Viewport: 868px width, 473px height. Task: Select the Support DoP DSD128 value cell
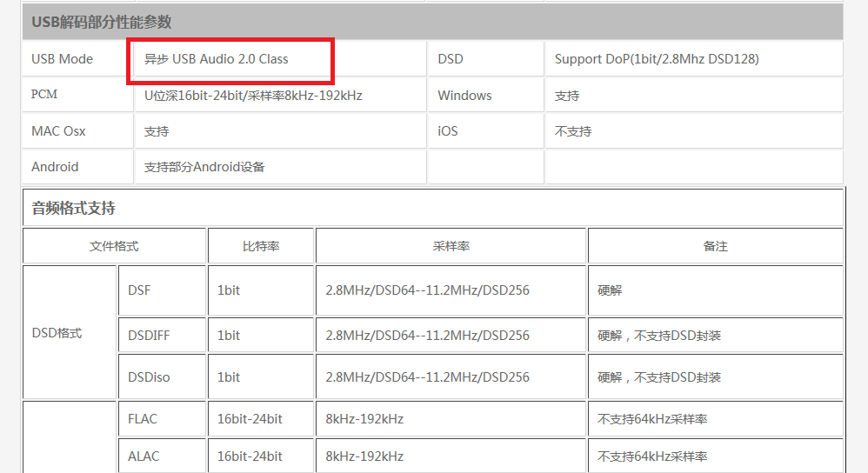(x=657, y=59)
